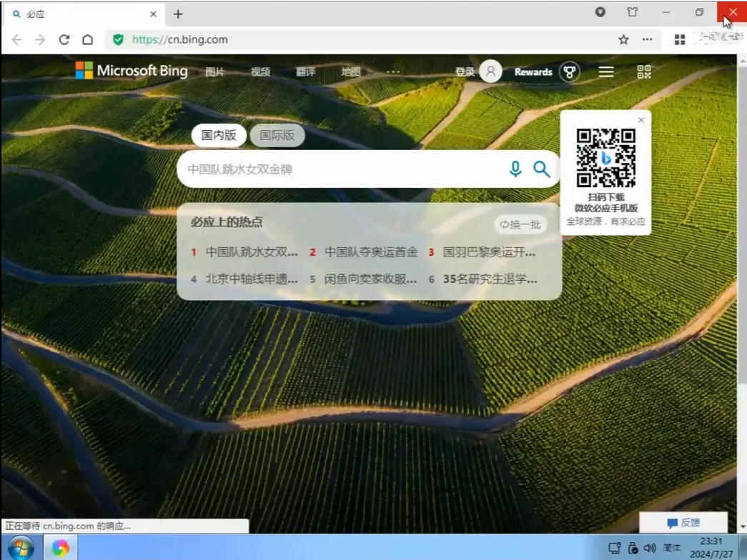This screenshot has width=747, height=560.
Task: Open browser options via three-dot menu
Action: [x=645, y=39]
